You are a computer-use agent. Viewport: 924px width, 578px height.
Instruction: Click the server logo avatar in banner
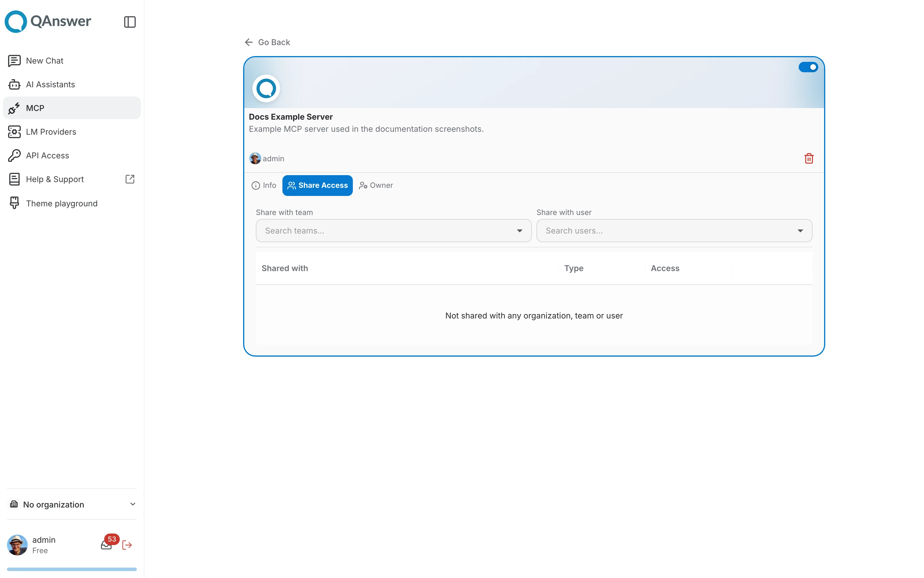[x=266, y=88]
